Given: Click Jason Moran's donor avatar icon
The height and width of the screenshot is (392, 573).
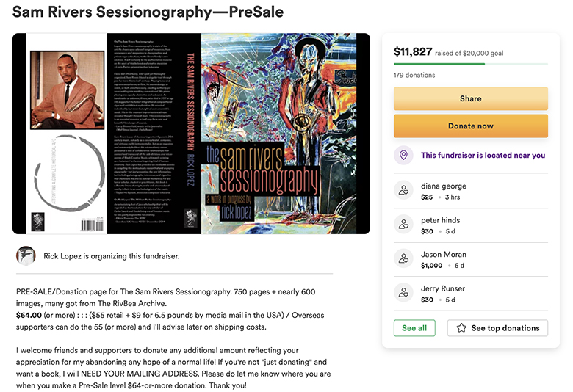Looking at the screenshot, I should (403, 258).
